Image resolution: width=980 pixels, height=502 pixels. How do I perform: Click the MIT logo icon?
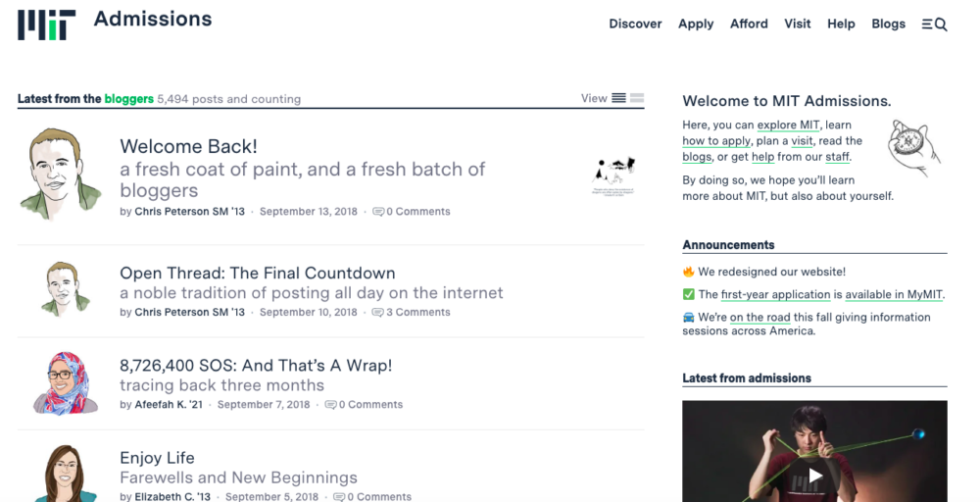(x=46, y=25)
